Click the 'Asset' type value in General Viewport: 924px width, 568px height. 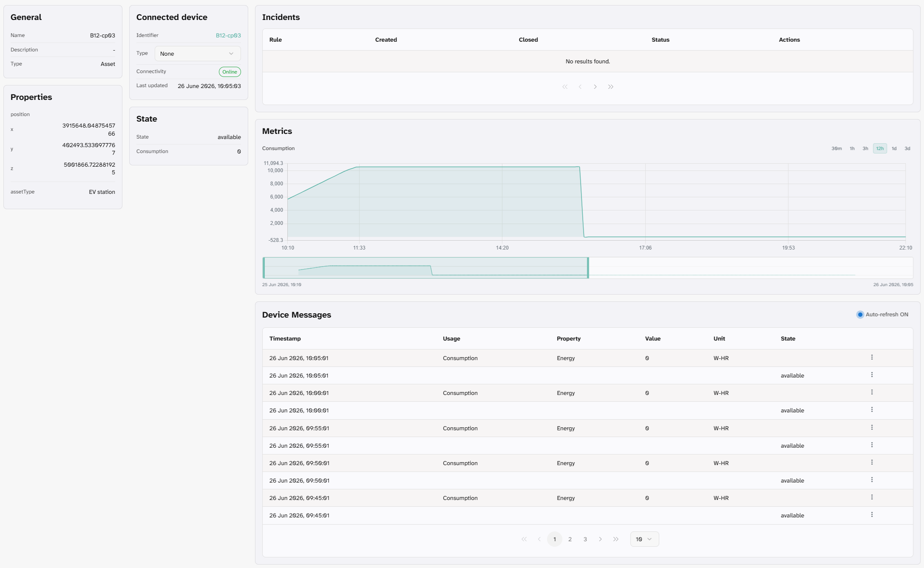coord(108,64)
